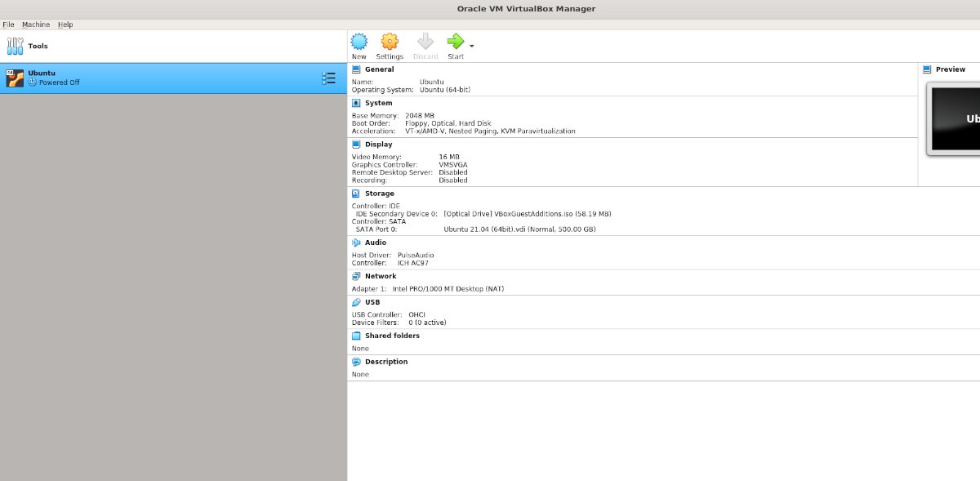Click the General section icon
This screenshot has width=980, height=481.
(355, 69)
